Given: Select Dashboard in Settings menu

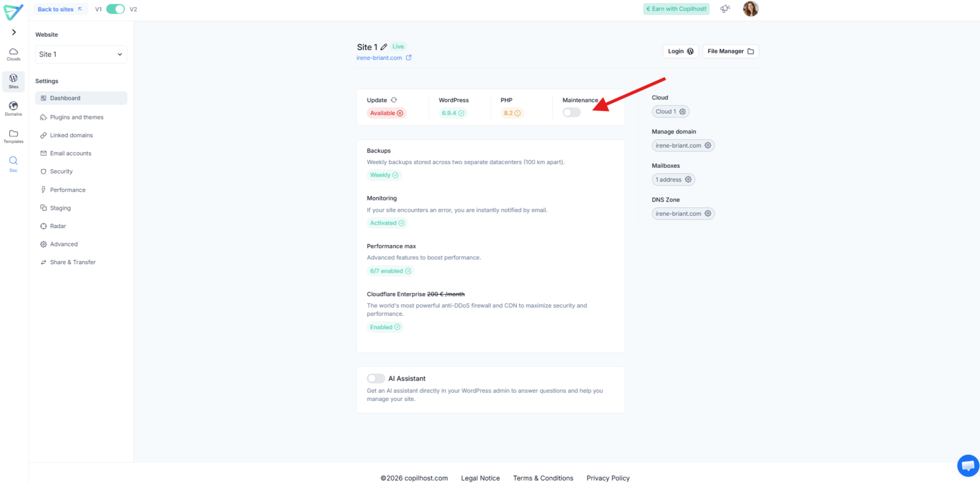Looking at the screenshot, I should [x=81, y=98].
